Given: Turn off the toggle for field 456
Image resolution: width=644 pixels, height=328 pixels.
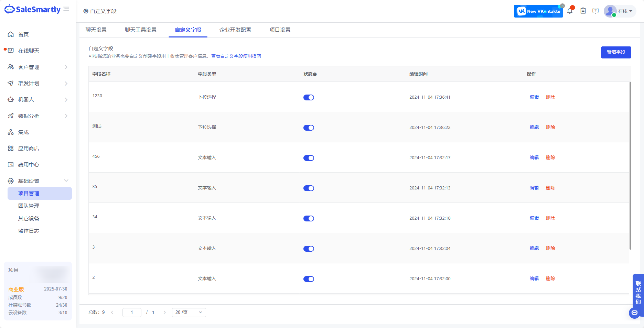Looking at the screenshot, I should [309, 158].
